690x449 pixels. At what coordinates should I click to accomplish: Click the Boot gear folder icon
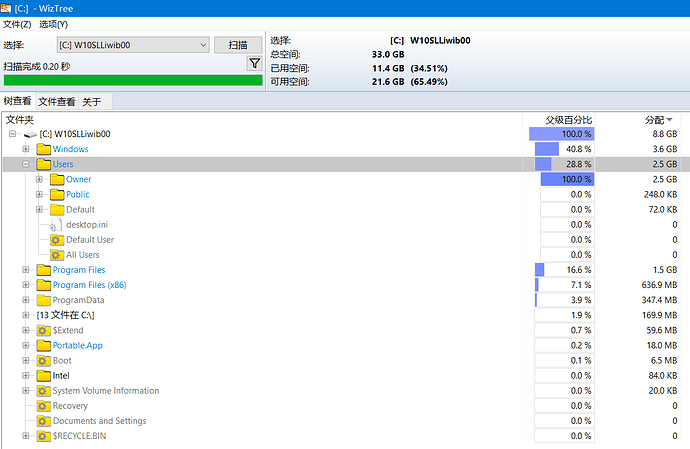tap(44, 361)
